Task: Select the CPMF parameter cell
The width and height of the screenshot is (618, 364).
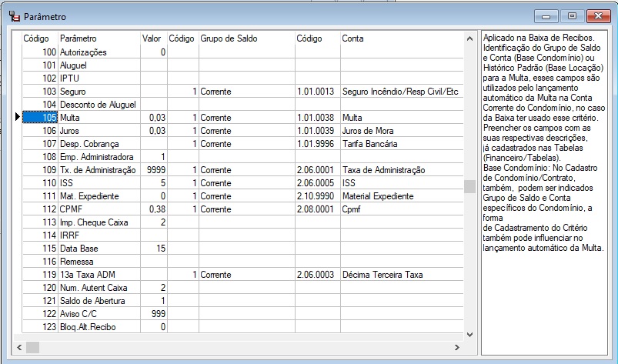Action: pyautogui.click(x=99, y=209)
